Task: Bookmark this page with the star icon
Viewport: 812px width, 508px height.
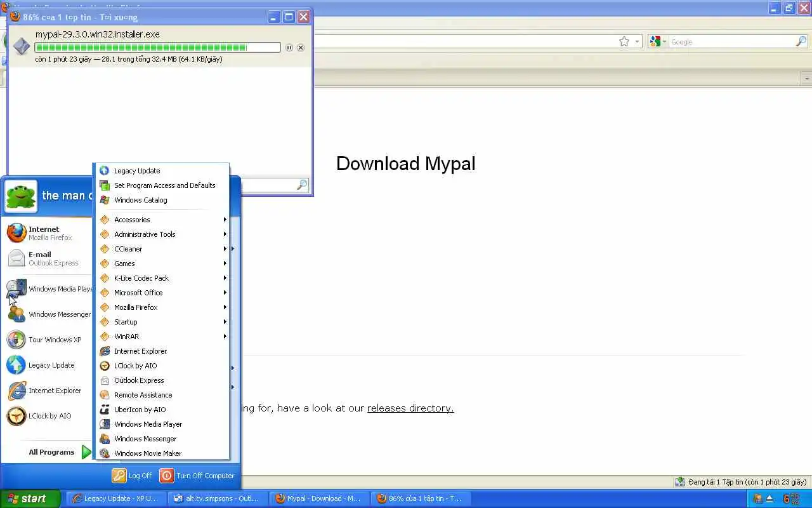Action: click(x=624, y=41)
